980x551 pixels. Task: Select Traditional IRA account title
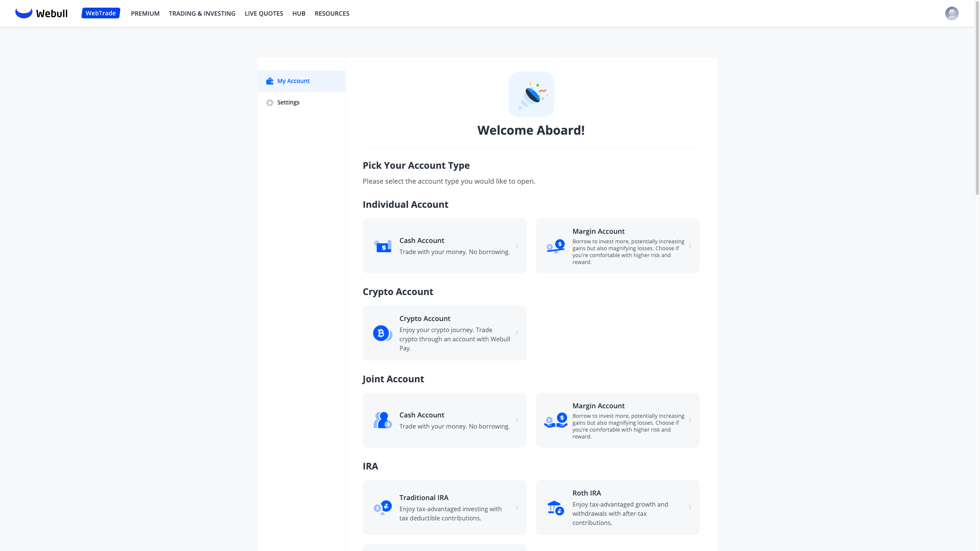(424, 497)
